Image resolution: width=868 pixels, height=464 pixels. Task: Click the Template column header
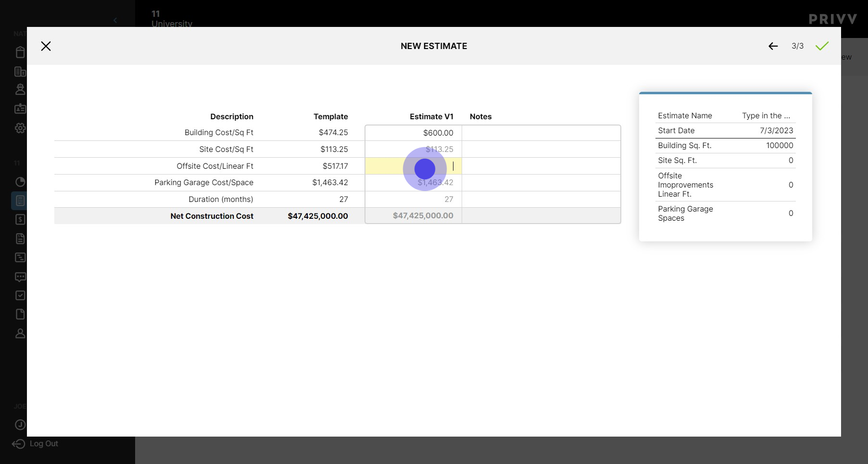pyautogui.click(x=331, y=116)
